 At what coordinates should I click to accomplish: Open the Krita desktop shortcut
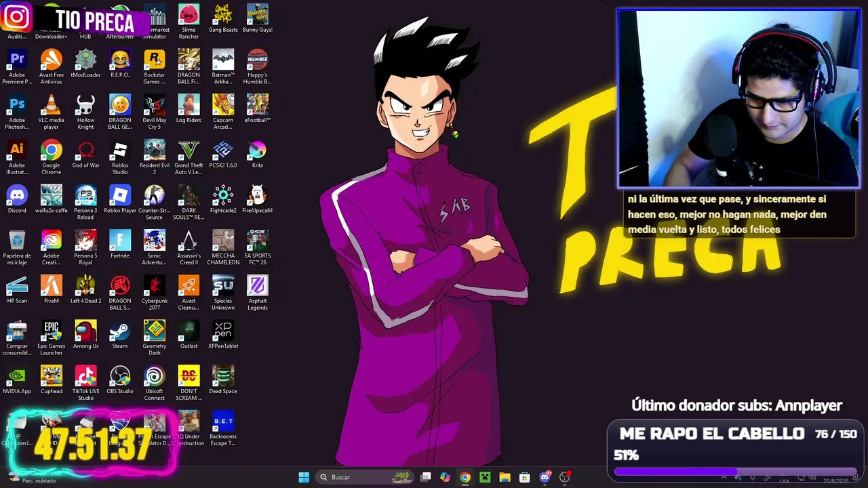258,154
